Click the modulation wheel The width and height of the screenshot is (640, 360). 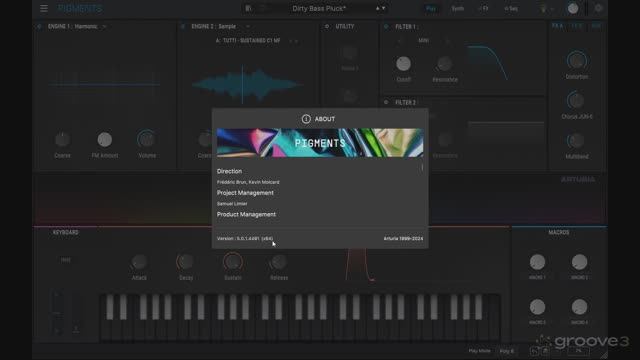click(x=76, y=313)
